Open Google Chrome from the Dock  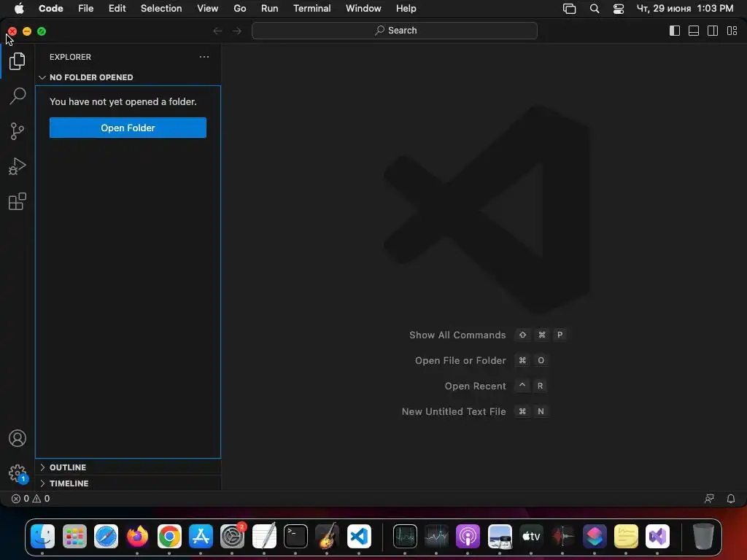169,536
